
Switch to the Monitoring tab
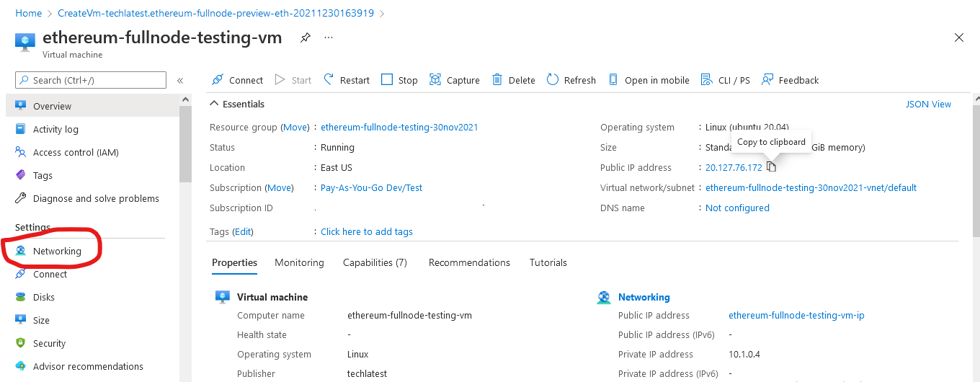(x=299, y=262)
